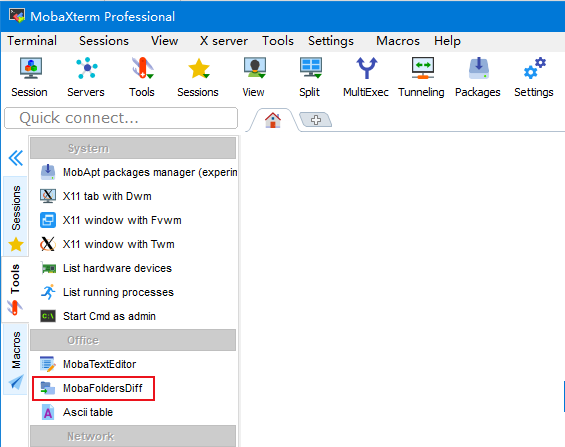Image resolution: width=565 pixels, height=447 pixels.
Task: Open the Settings menu in the menu bar
Action: click(331, 41)
